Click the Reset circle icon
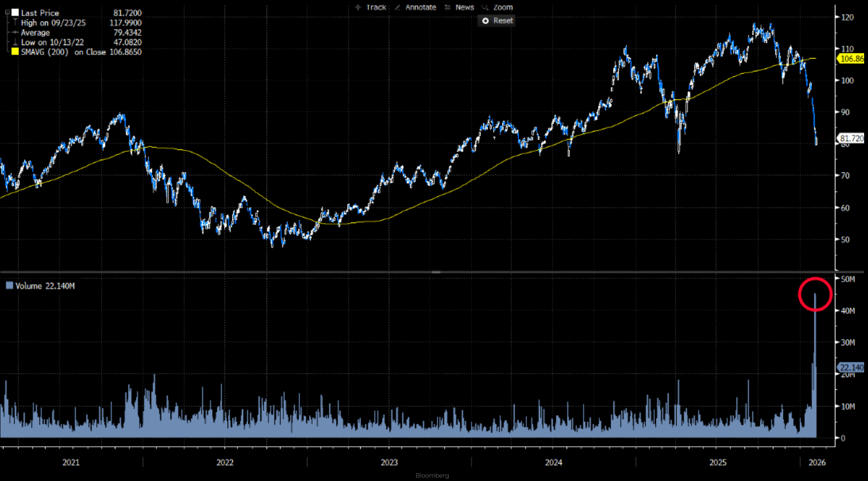This screenshot has height=481, width=868. (x=485, y=21)
